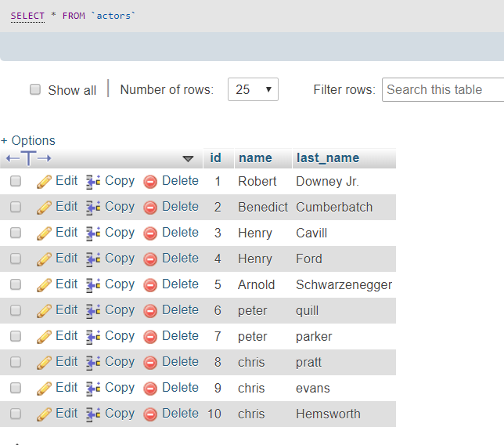Tick the checkbox for chris pratt row

(16, 362)
